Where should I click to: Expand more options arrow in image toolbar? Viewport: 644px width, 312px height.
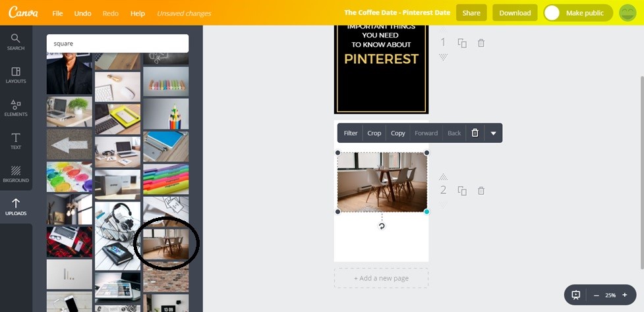pos(493,133)
